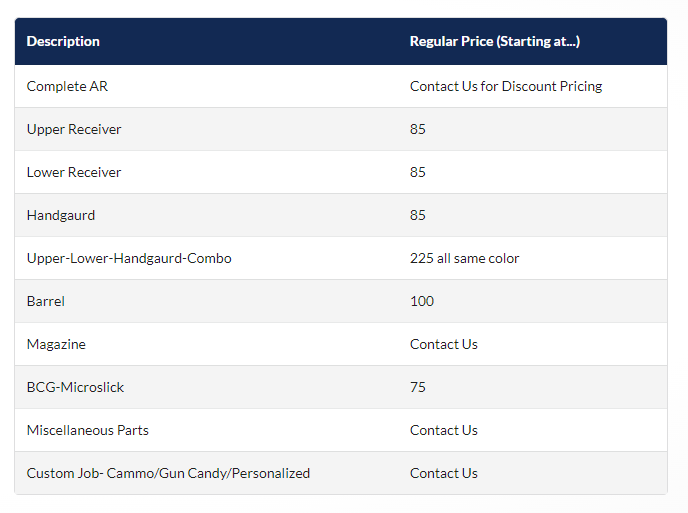The height and width of the screenshot is (513, 688).
Task: Select the Magazine row label
Action: [56, 344]
